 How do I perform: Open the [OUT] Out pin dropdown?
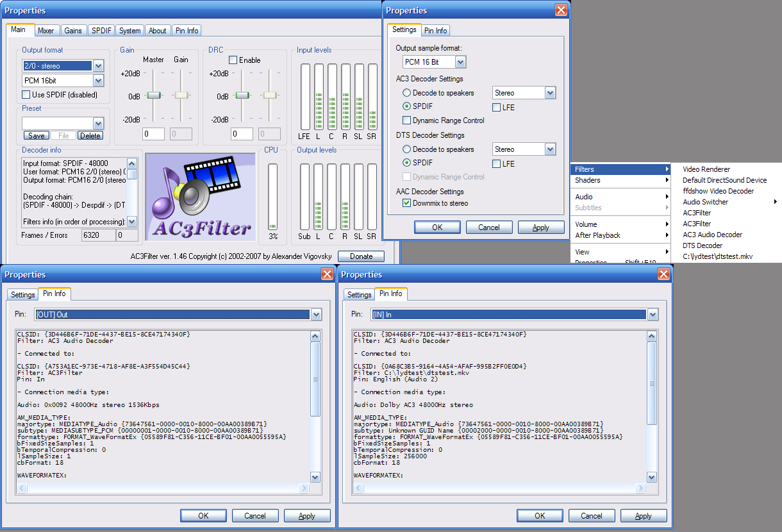pyautogui.click(x=315, y=315)
